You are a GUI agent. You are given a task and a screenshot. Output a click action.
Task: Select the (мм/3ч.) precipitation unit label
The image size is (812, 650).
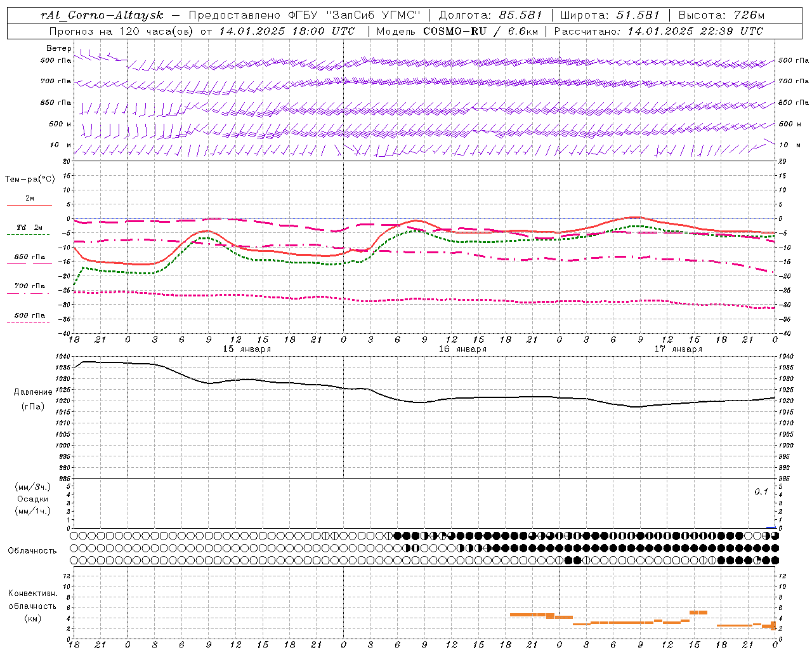33,487
